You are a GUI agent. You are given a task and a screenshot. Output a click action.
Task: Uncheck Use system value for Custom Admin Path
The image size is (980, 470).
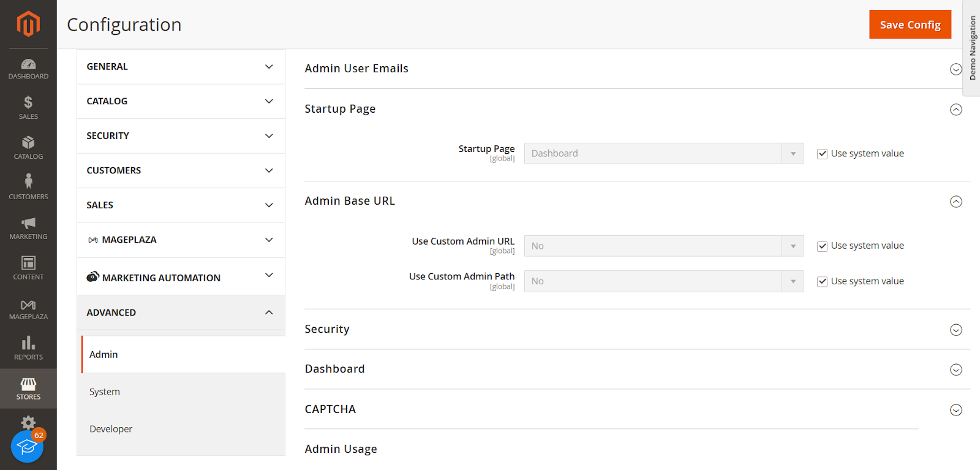(822, 281)
